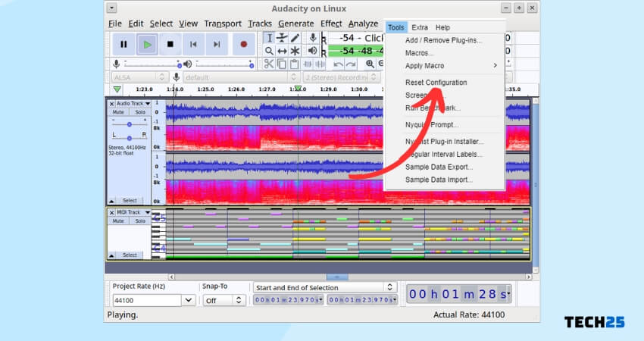Open the Extra menu
The width and height of the screenshot is (644, 341).
(x=420, y=27)
